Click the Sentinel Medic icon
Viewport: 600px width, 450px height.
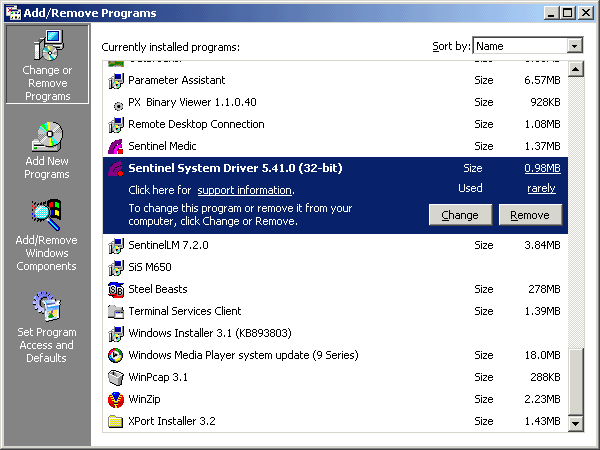pos(116,146)
